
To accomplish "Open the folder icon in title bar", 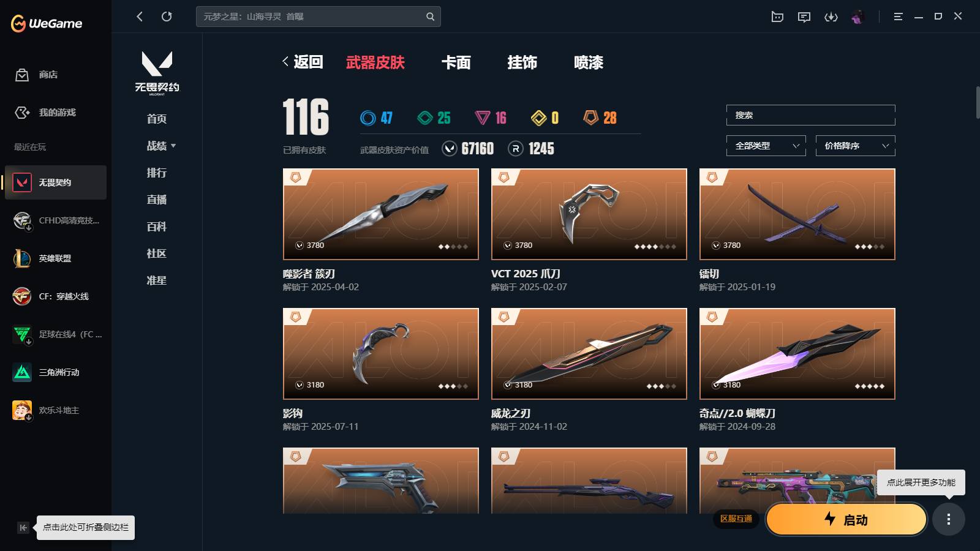I will pos(777,17).
